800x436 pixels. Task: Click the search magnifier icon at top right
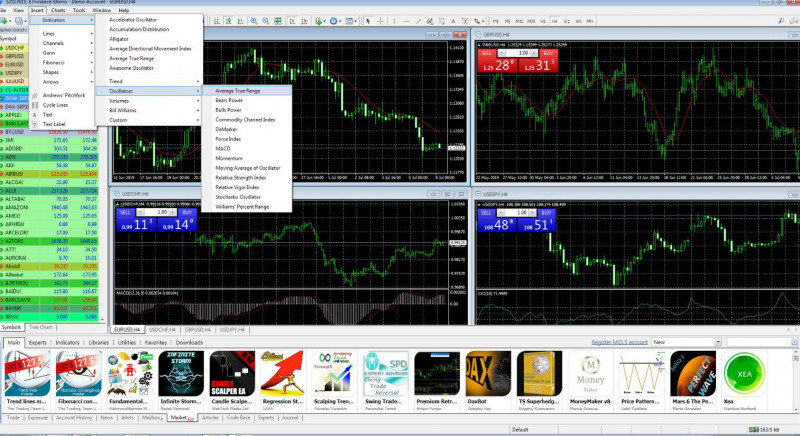click(781, 21)
